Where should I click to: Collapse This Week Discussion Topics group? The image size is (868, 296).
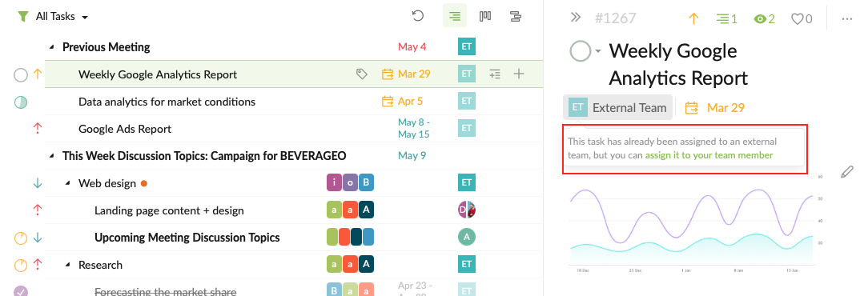[51, 156]
